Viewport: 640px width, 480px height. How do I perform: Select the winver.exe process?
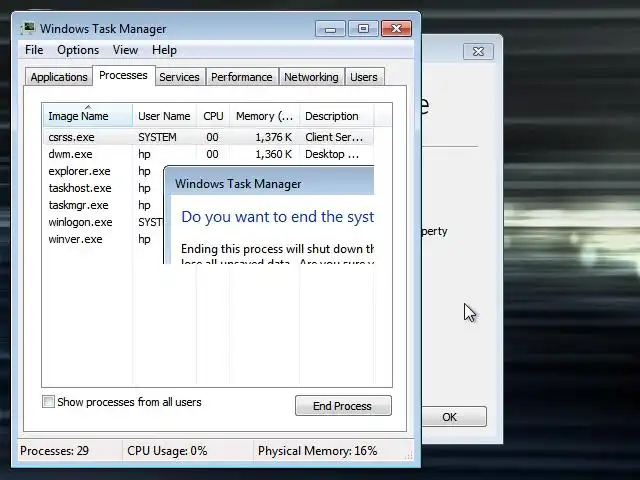75,239
